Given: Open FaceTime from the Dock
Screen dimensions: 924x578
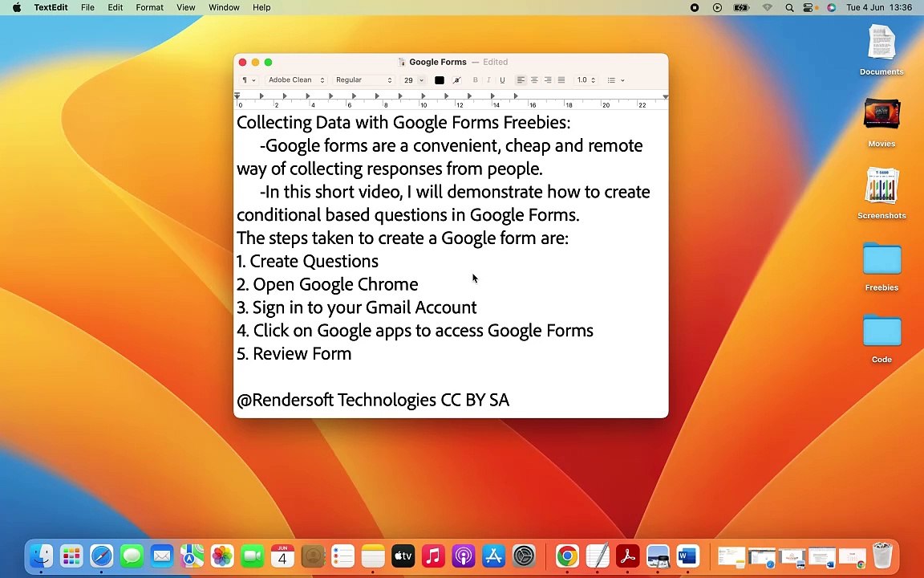Looking at the screenshot, I should click(252, 556).
